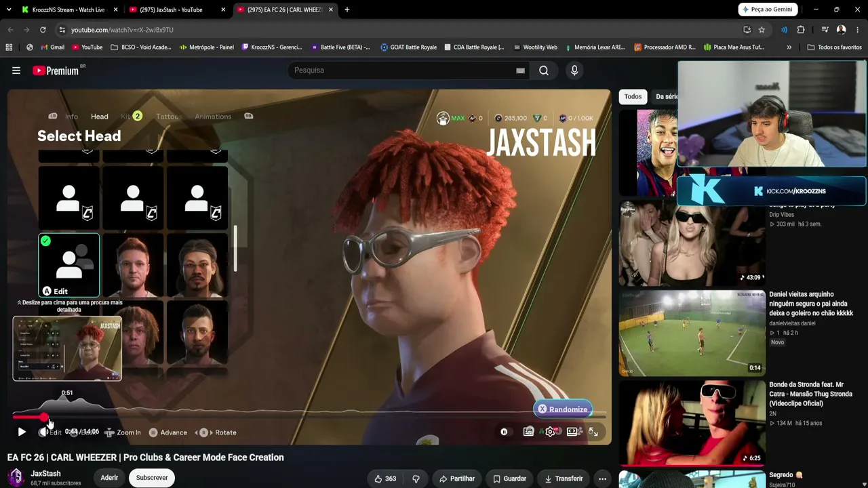
Task: Open the YouTube bookmark
Action: tap(87, 47)
